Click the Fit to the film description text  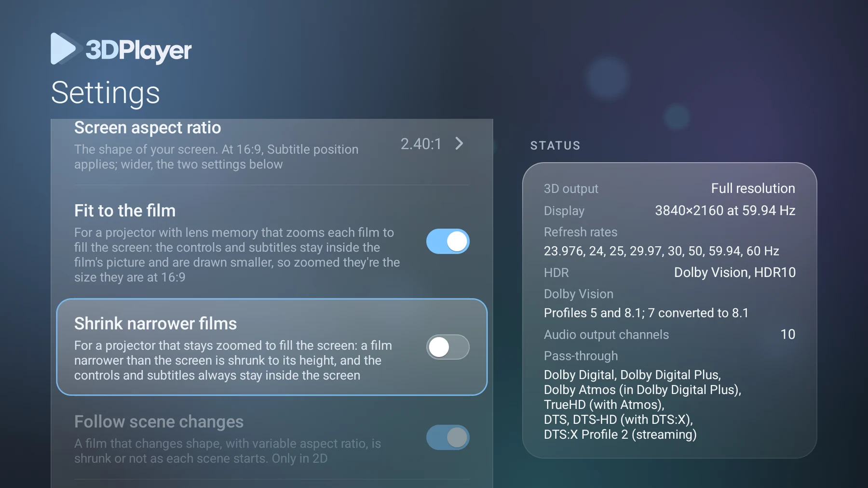(237, 255)
